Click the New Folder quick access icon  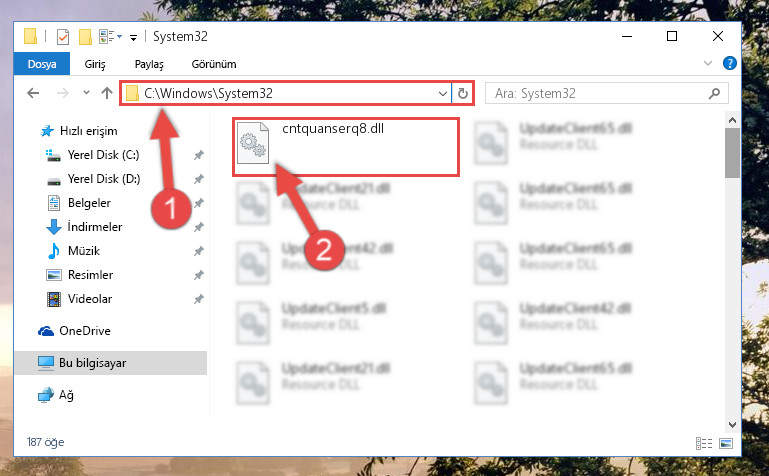tap(85, 37)
